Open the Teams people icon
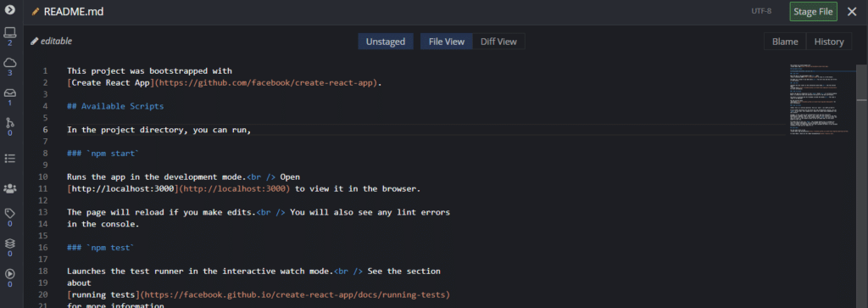 9,188
